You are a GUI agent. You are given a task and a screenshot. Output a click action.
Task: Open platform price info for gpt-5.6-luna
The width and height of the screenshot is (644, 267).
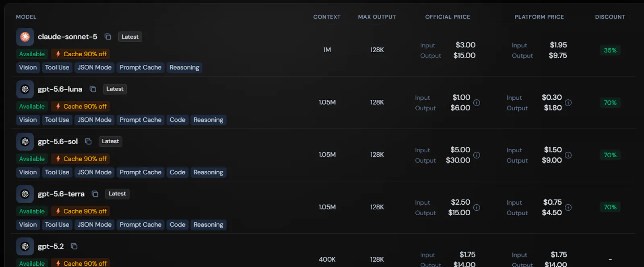pyautogui.click(x=568, y=103)
